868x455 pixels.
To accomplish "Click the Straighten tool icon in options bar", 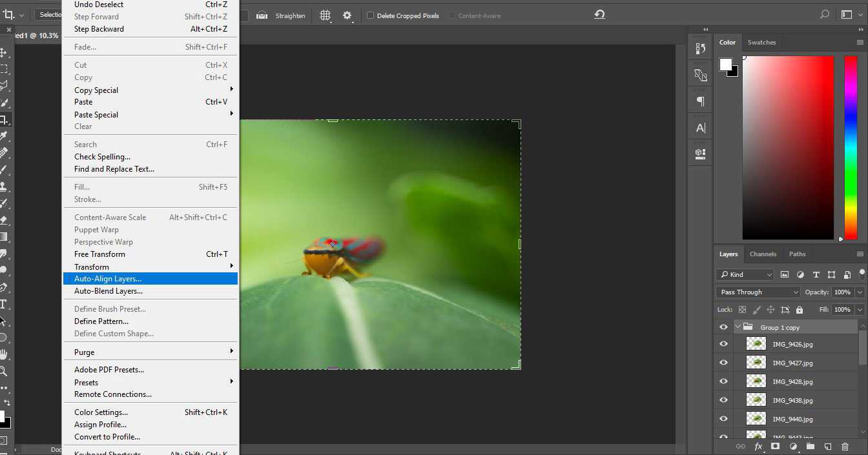I will tap(262, 15).
